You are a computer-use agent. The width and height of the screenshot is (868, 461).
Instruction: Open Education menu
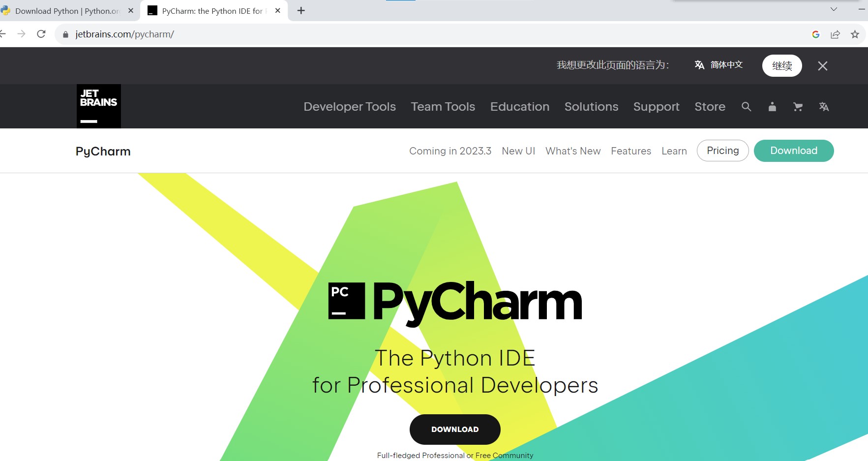pyautogui.click(x=520, y=107)
